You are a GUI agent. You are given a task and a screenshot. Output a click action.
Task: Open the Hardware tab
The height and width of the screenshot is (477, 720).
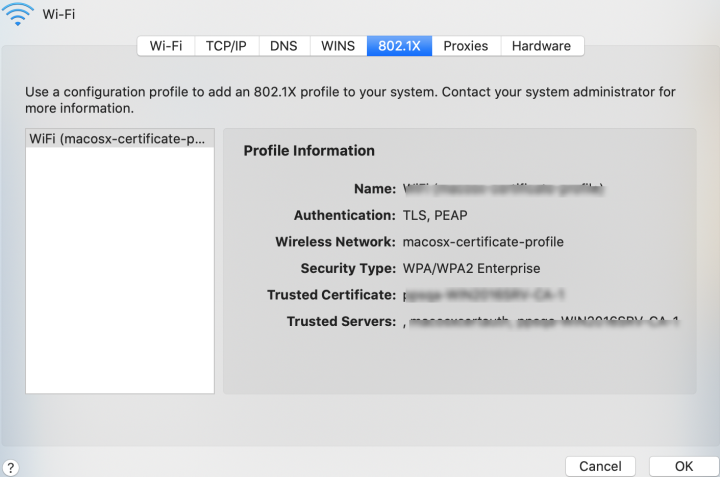tap(541, 46)
